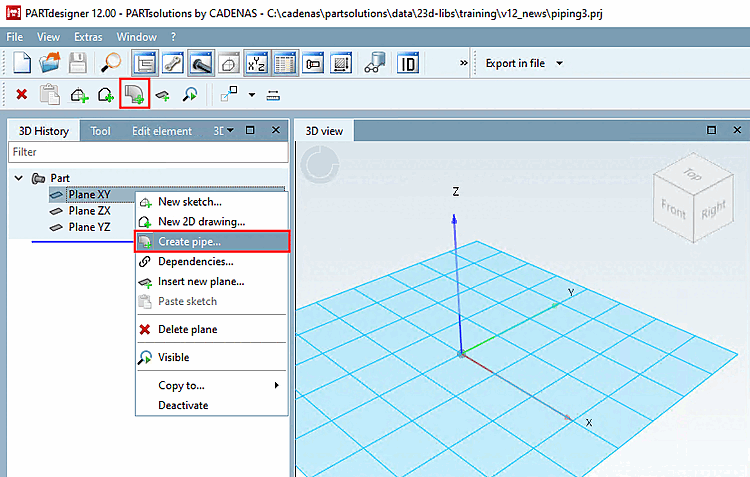Click the New sketch toolbar icon

79,95
